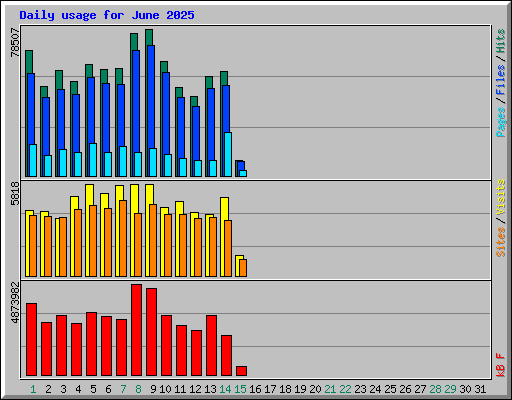Click day 5 on the x-axis
The image size is (512, 400).
(x=93, y=389)
